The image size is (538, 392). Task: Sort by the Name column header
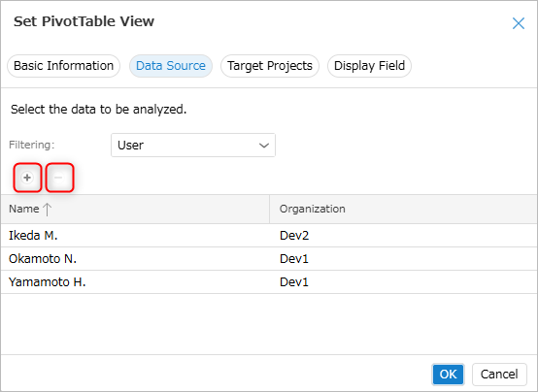(135, 210)
